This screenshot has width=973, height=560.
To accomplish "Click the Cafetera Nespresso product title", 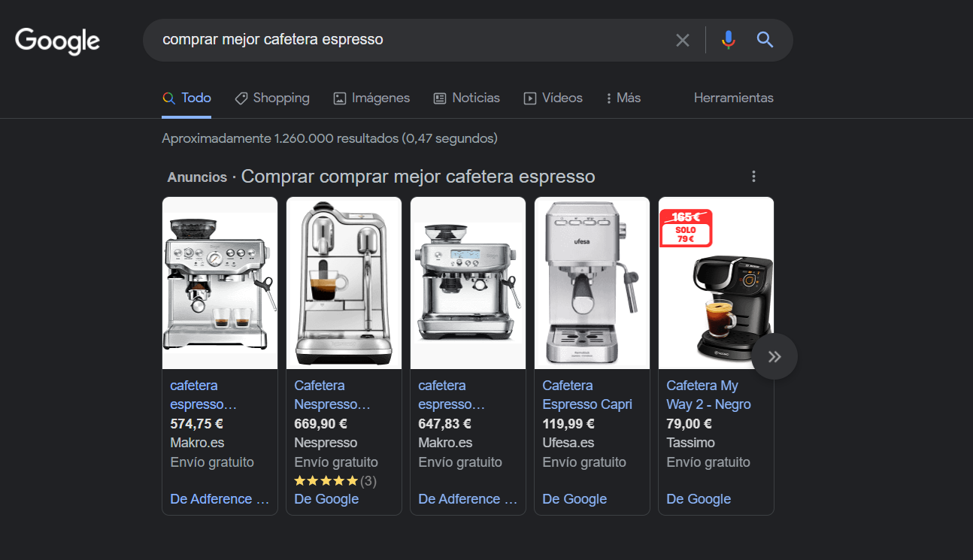I will point(332,395).
